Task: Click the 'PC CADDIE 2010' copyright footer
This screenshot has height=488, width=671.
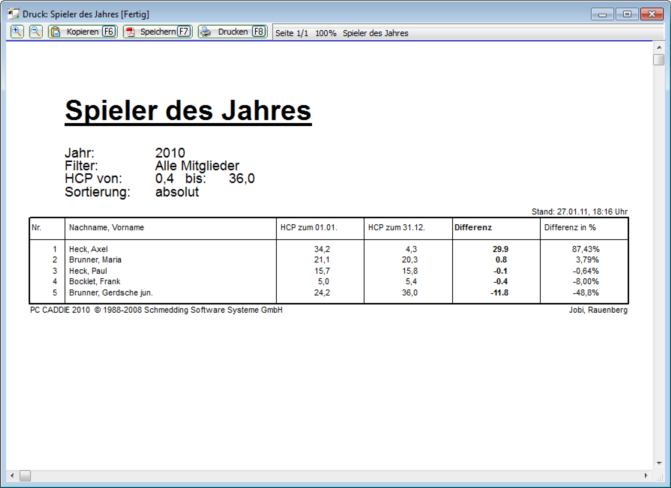Action: tap(156, 310)
